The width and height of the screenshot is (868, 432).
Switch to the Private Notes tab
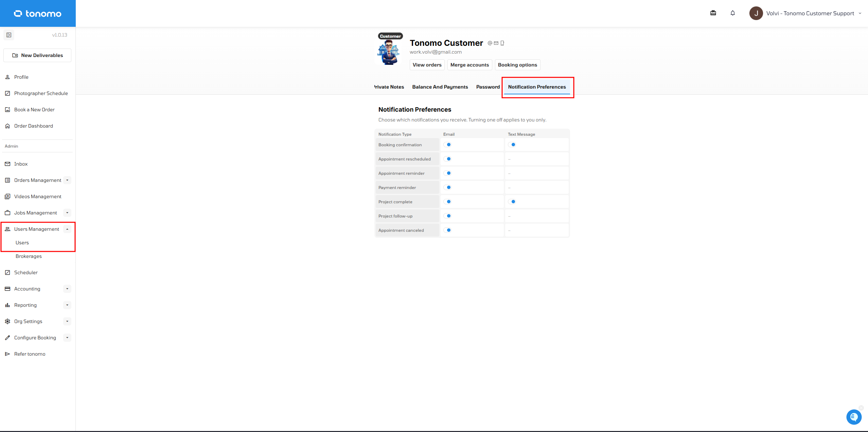389,87
